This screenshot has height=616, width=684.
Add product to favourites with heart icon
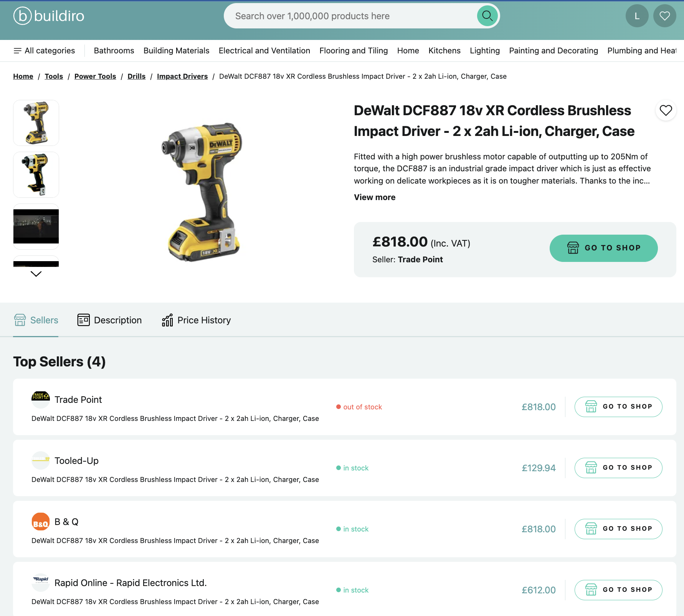666,111
